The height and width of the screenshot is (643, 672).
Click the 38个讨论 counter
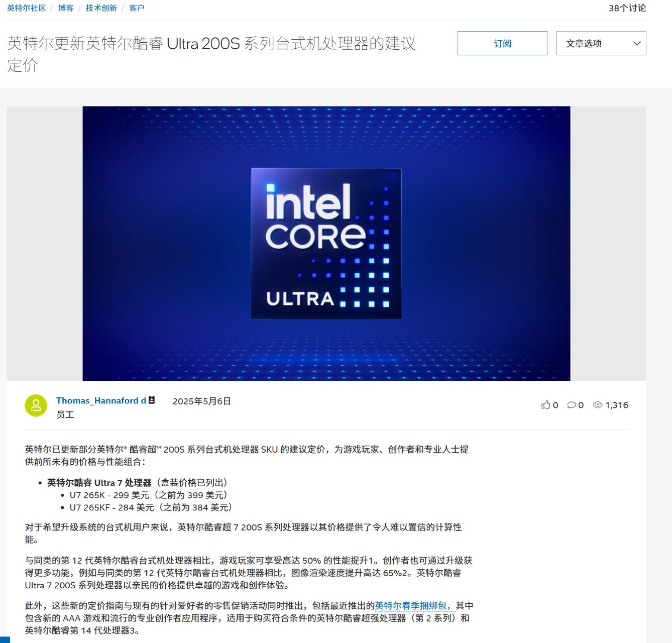(x=627, y=8)
